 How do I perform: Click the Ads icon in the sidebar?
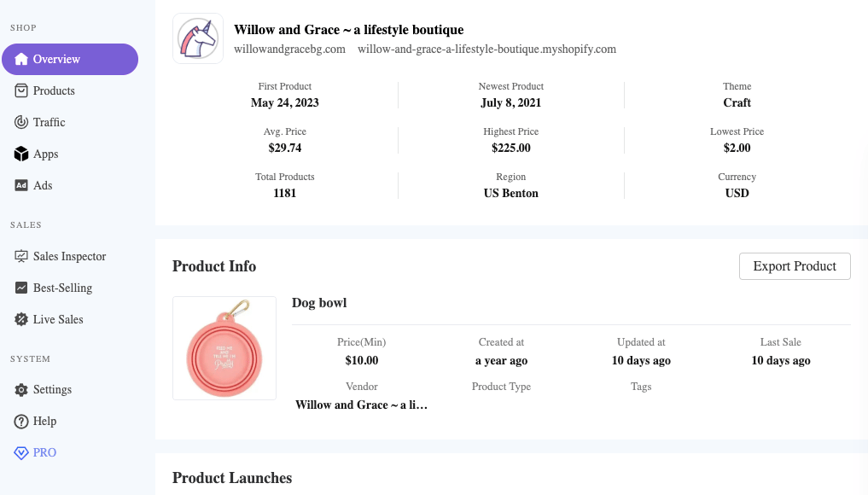(21, 185)
